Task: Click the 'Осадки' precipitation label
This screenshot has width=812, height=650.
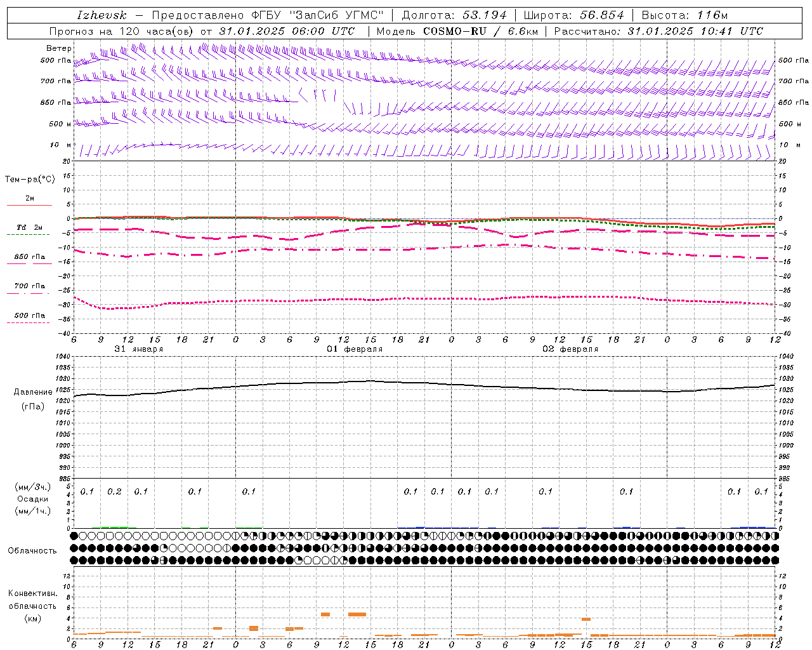Action: (x=33, y=499)
